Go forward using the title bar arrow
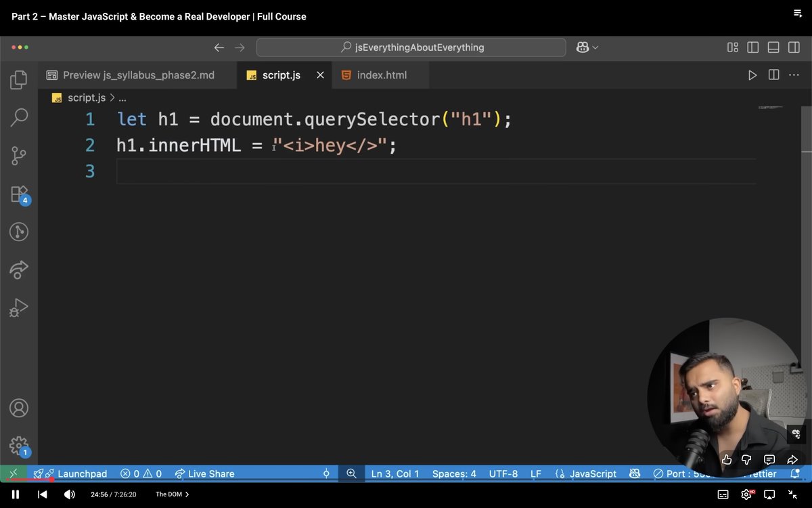Image resolution: width=812 pixels, height=508 pixels. [240, 47]
